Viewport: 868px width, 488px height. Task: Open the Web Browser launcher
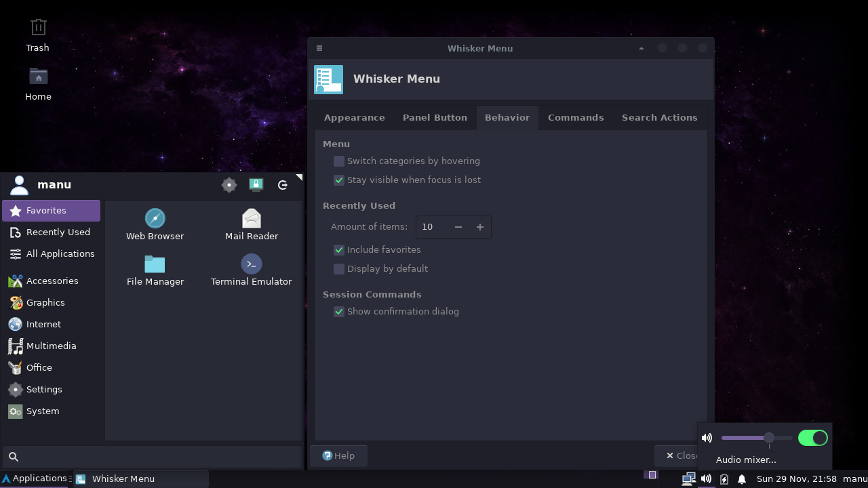155,225
